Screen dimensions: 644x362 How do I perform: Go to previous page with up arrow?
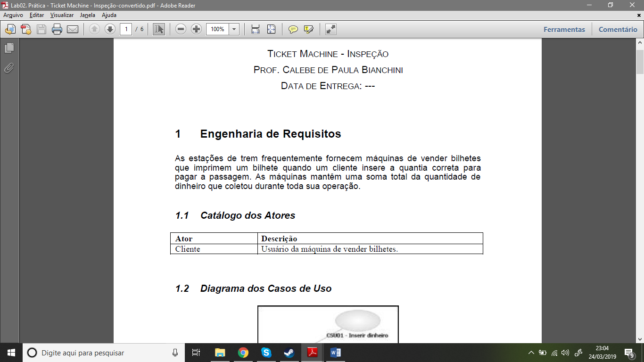(94, 29)
